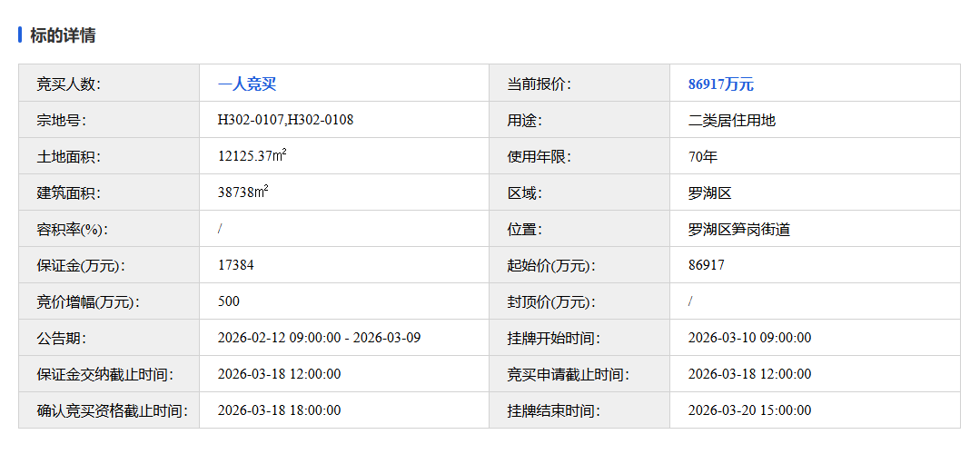
Task: Click the listing end time 2026-03-20 15:00:00
Action: pyautogui.click(x=749, y=410)
